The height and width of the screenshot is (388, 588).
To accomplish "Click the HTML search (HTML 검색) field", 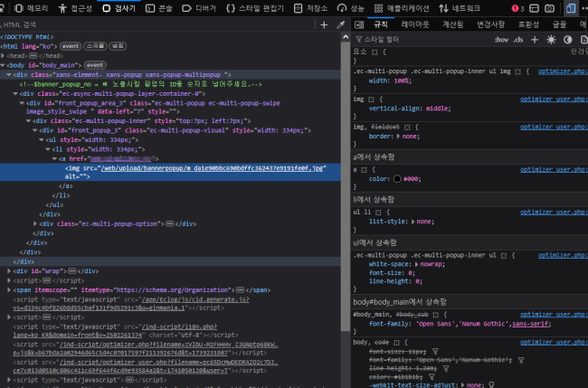I will click(x=157, y=24).
